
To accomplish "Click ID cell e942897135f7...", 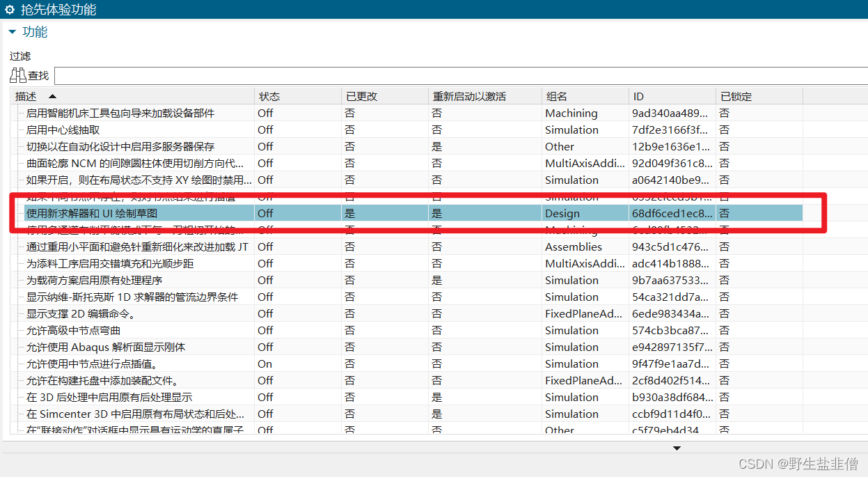I will point(672,347).
